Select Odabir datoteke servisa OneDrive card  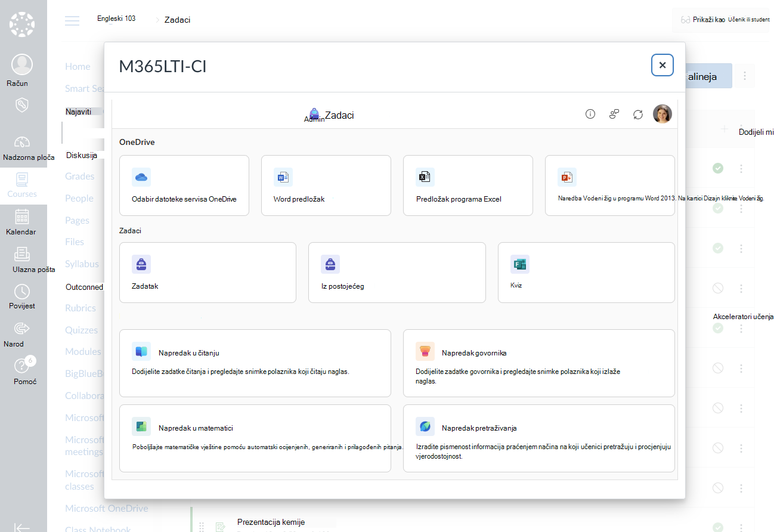click(184, 185)
